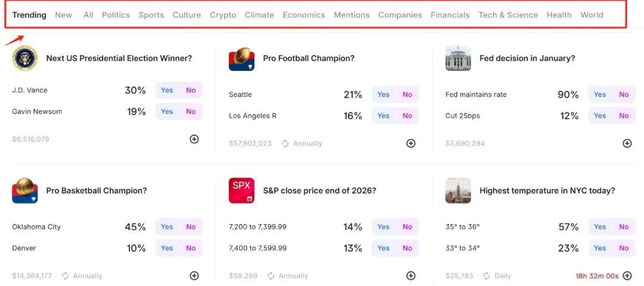Expand S&P close price market plus icon
This screenshot has height=286, width=644.
pos(411,275)
